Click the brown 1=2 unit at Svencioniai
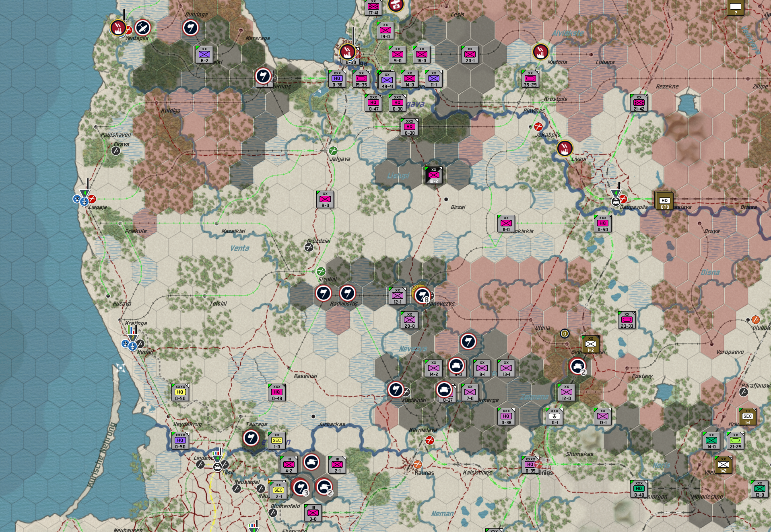 591,344
